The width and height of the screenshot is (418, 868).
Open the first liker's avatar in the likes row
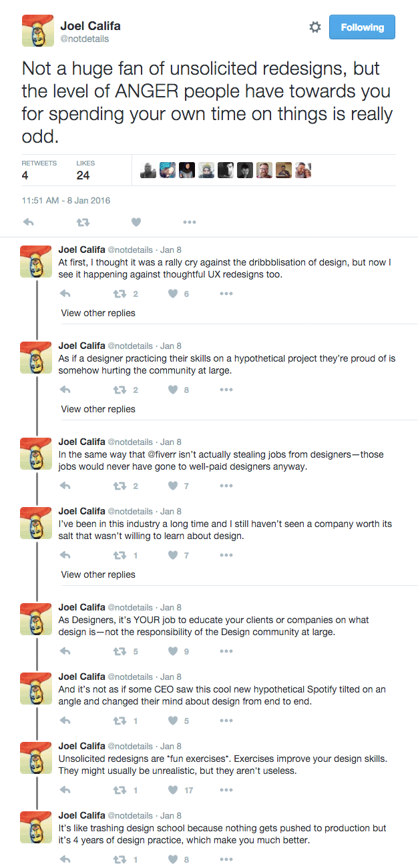[148, 170]
